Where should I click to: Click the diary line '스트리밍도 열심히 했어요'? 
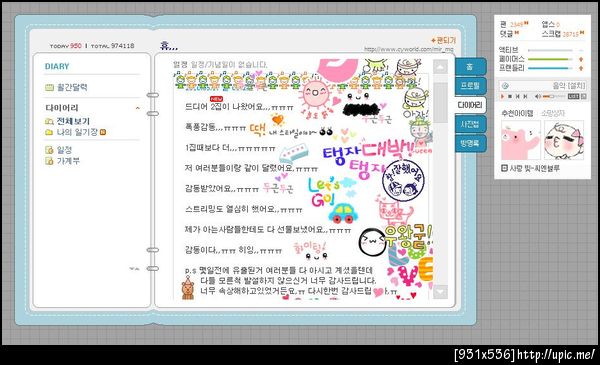[x=243, y=209]
